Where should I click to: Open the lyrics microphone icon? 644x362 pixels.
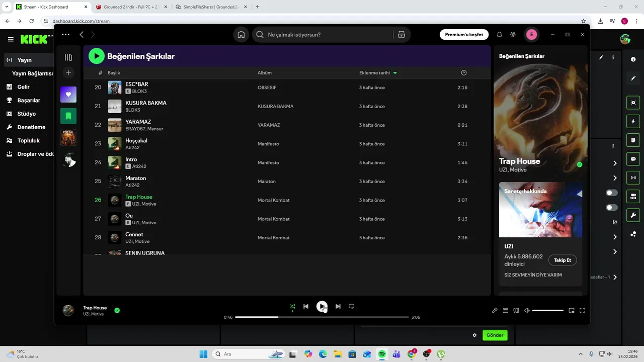[x=495, y=310]
